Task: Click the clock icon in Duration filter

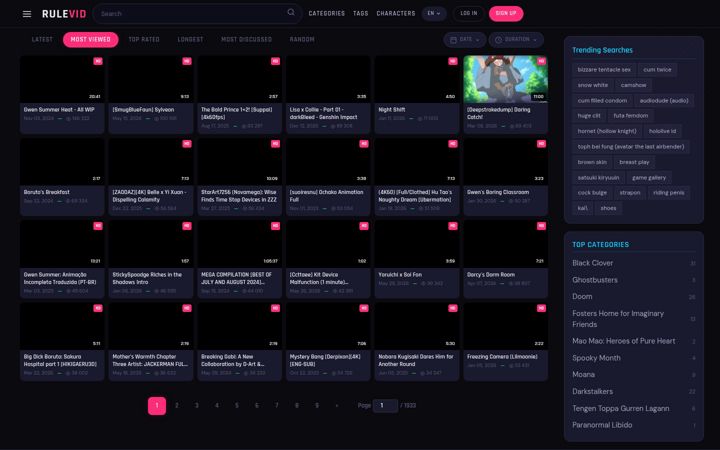Action: click(x=498, y=40)
